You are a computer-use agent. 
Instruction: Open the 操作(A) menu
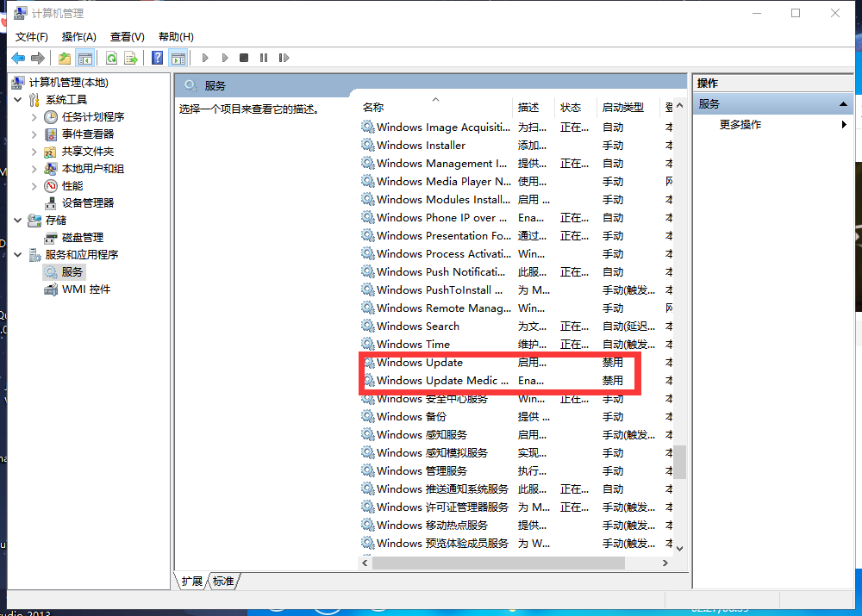click(79, 37)
